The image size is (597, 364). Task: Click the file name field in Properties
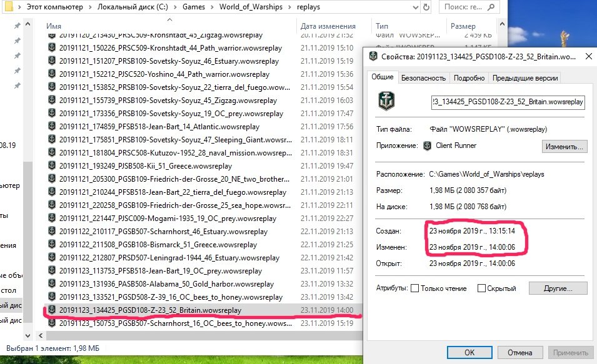(508, 102)
